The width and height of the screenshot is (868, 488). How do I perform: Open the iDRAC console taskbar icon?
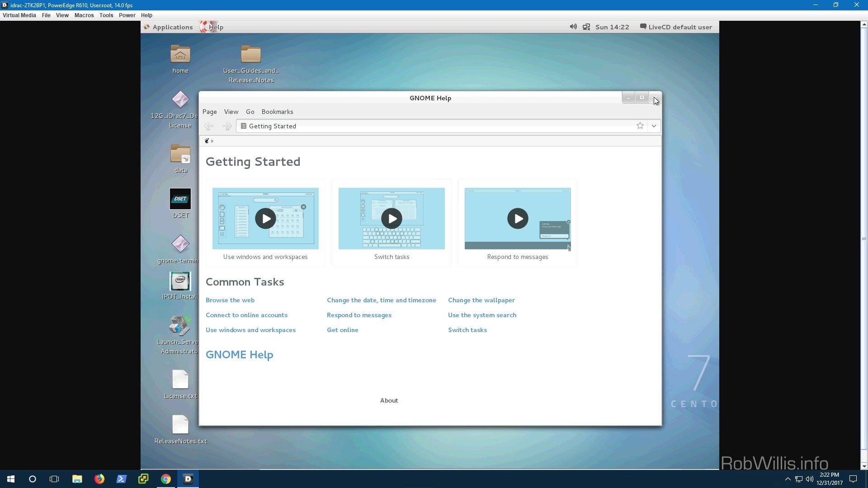tap(188, 479)
